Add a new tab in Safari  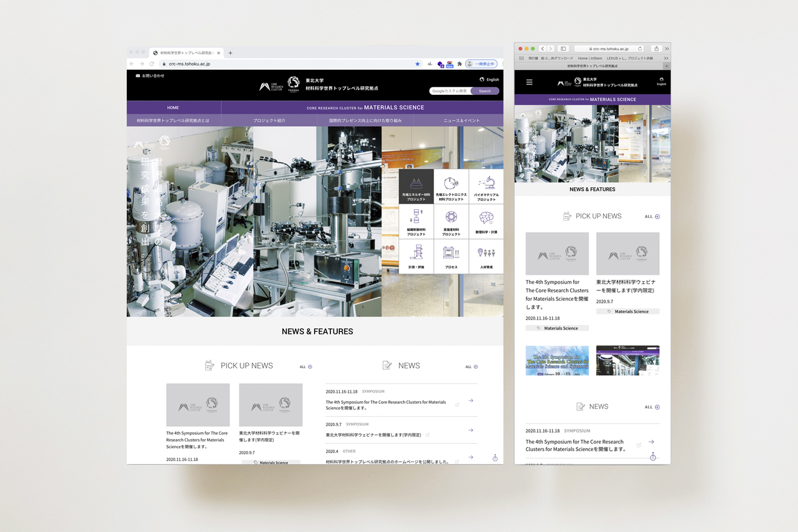click(667, 66)
